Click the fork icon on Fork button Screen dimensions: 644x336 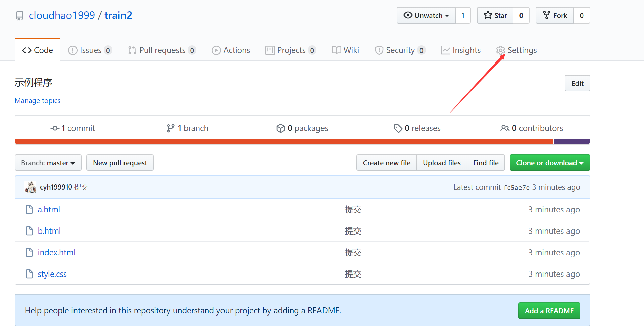547,15
